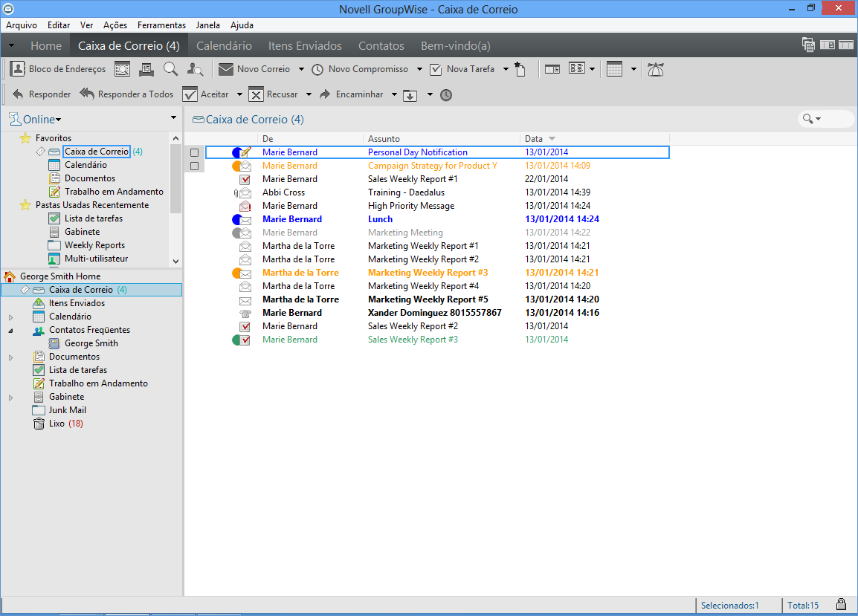Select the Junk Mail folder
Image resolution: width=858 pixels, height=616 pixels.
pyautogui.click(x=68, y=410)
